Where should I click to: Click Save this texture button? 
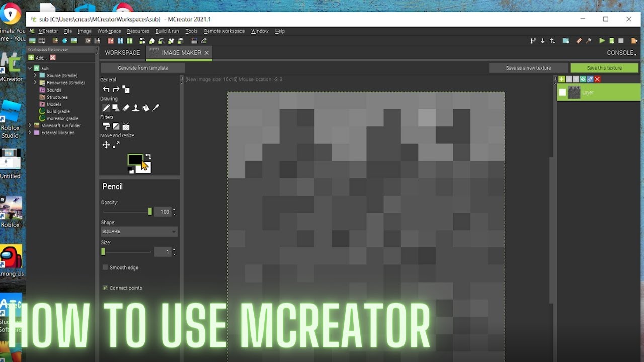604,68
